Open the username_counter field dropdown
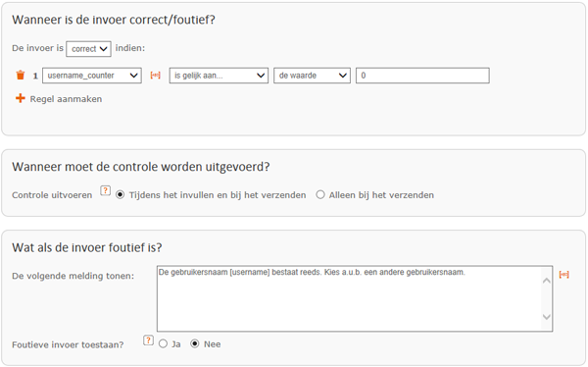588x367 pixels. point(92,76)
